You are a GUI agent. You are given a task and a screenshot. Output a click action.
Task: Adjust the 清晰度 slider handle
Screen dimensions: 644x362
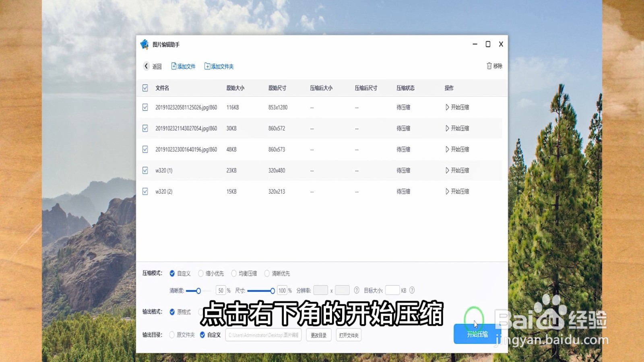198,290
